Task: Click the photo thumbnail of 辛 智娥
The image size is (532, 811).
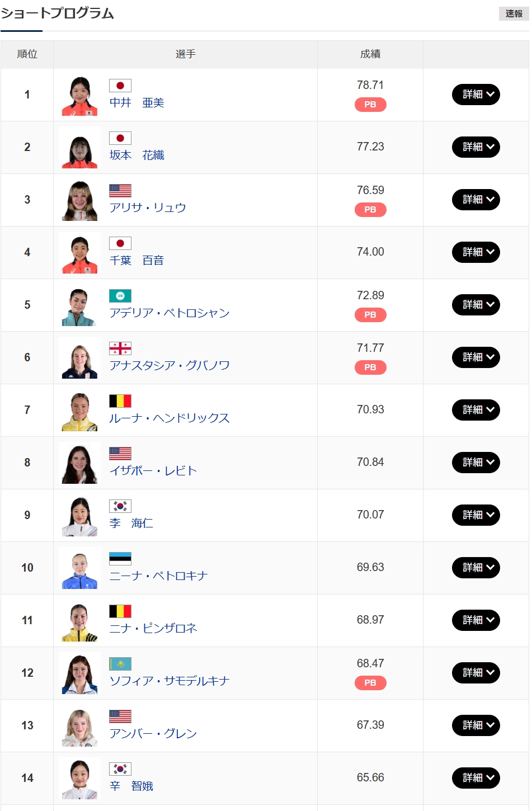Action: [x=79, y=779]
